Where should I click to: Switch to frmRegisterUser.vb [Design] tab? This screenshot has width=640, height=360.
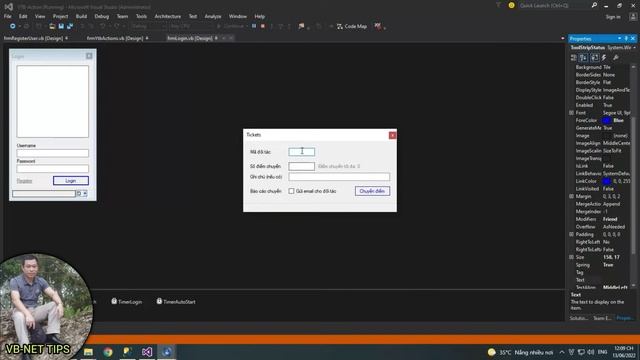pyautogui.click(x=33, y=38)
